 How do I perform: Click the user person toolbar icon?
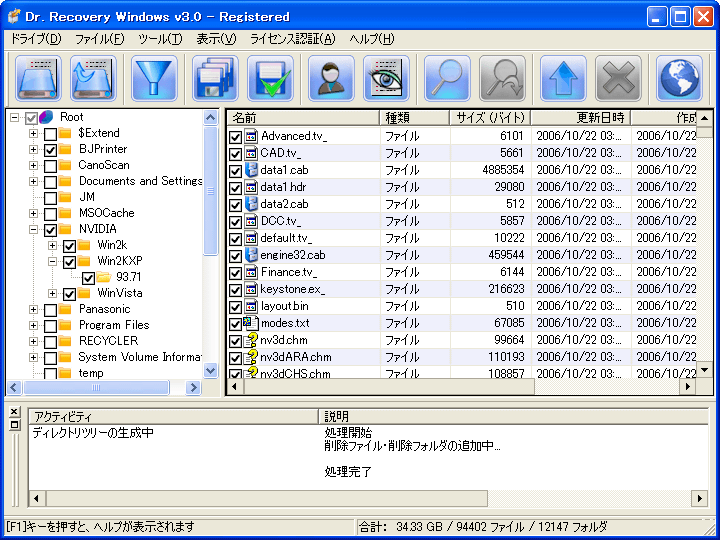(331, 78)
